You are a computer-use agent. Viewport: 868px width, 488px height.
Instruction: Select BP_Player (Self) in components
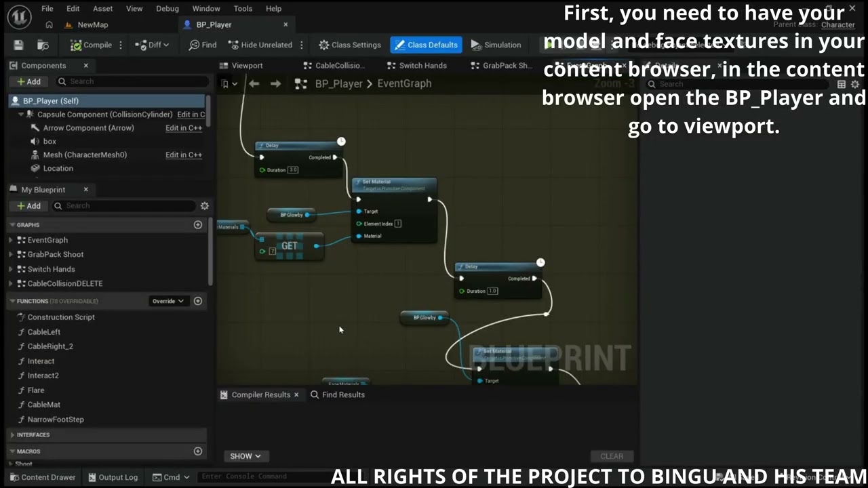[106, 101]
